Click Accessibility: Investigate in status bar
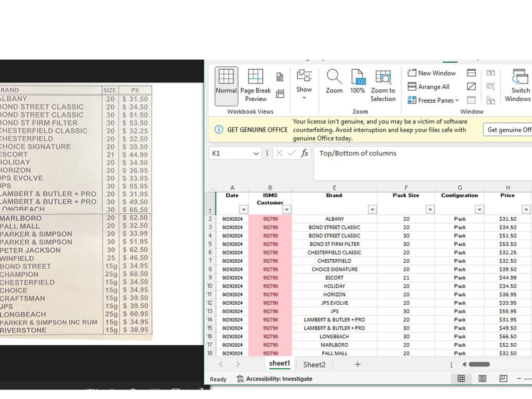Viewport: 532px width, 399px height. coord(275,379)
